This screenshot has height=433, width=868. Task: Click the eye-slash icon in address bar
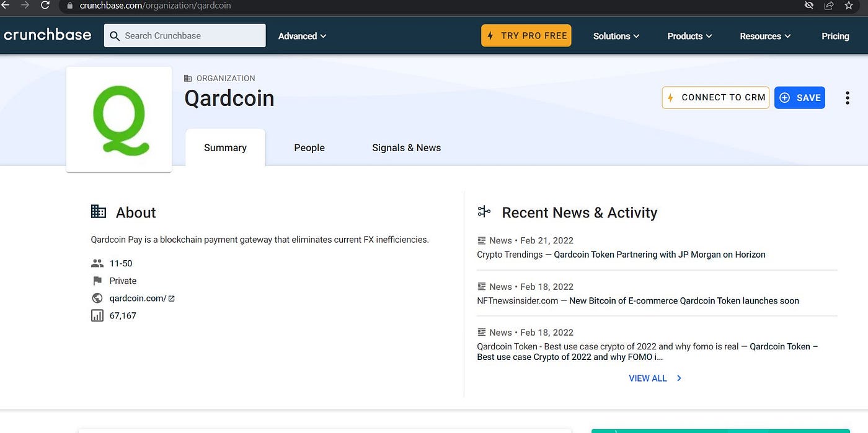809,6
